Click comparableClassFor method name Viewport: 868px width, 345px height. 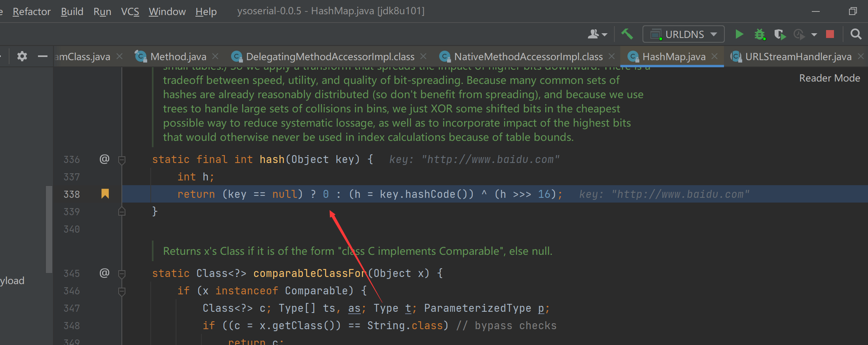310,273
